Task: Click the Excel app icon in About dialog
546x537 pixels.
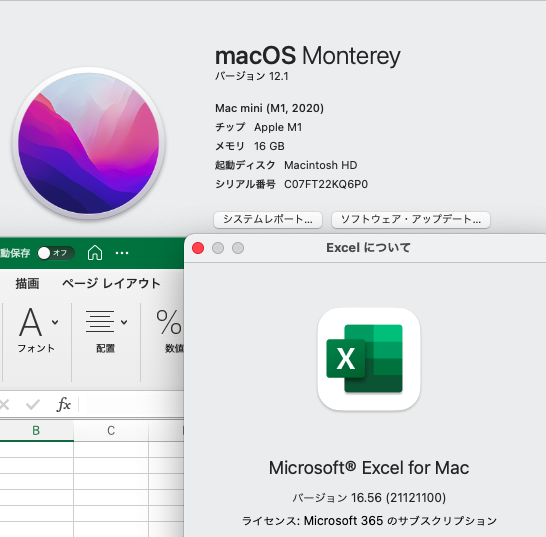Action: [369, 359]
